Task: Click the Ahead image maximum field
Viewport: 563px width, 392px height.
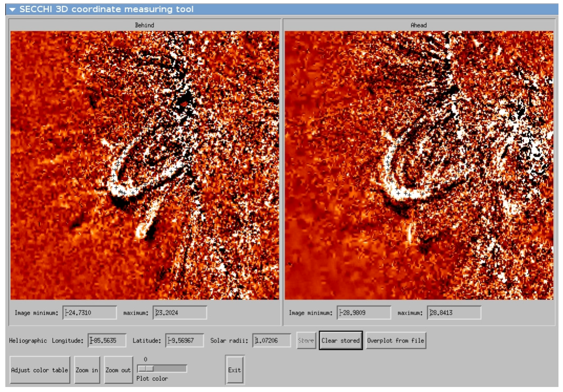Action: pyautogui.click(x=454, y=312)
